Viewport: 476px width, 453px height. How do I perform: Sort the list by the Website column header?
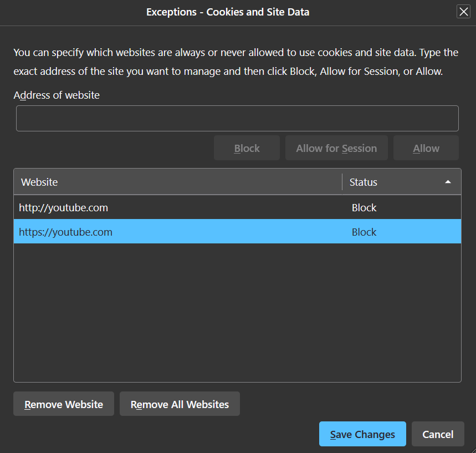tap(178, 182)
